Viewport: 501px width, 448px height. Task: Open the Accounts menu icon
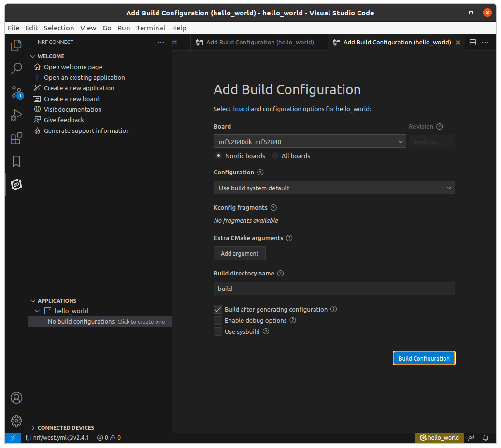(16, 398)
